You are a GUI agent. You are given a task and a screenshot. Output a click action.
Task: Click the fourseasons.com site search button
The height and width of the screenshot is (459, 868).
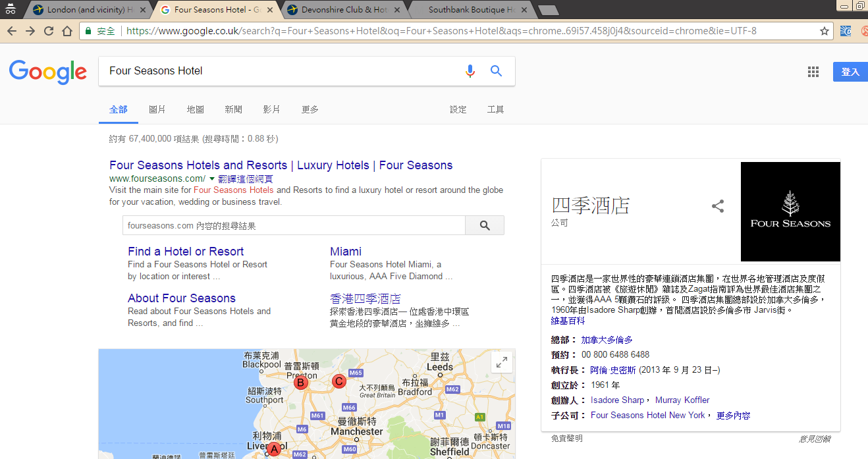[485, 225]
